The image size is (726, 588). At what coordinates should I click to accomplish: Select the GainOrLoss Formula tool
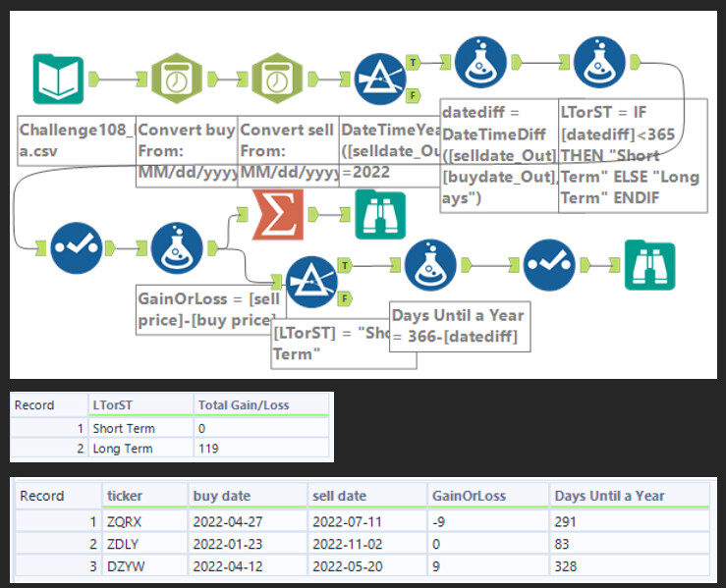tap(177, 248)
